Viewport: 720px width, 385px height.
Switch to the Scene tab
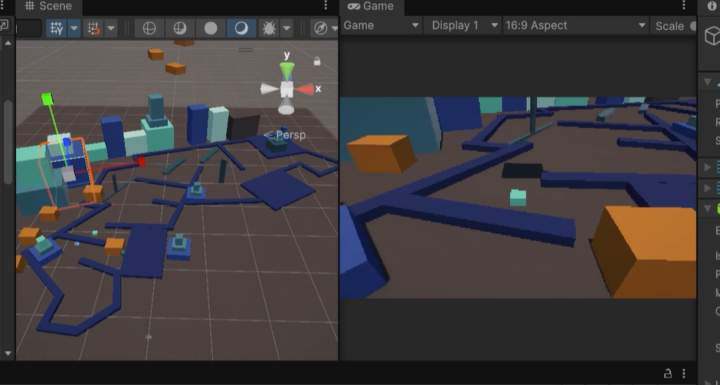(x=49, y=6)
